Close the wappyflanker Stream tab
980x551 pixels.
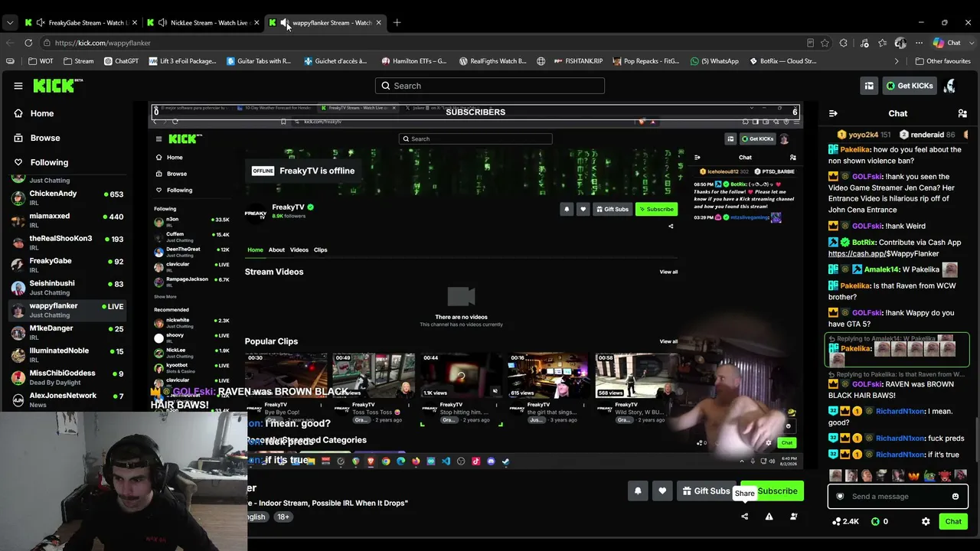point(378,23)
